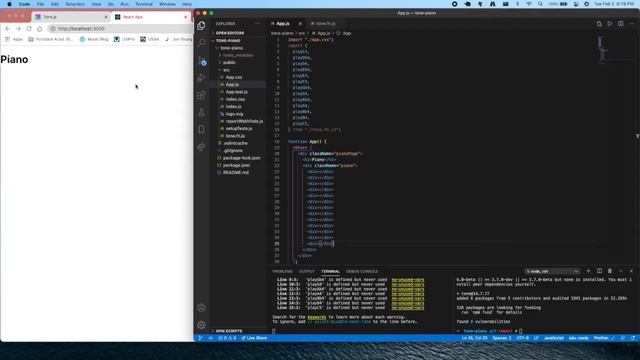Open the Testing beaker view

click(201, 113)
